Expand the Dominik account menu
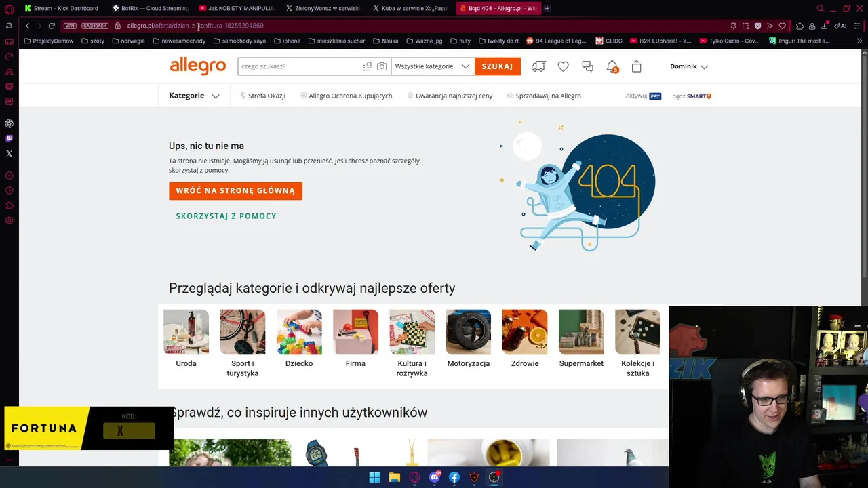This screenshot has width=868, height=488. [689, 66]
